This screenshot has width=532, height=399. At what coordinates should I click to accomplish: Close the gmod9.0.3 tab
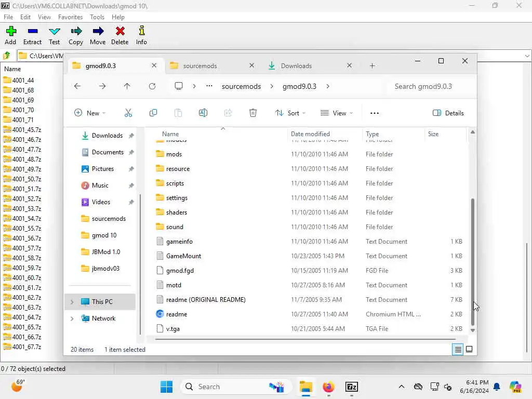coord(154,65)
